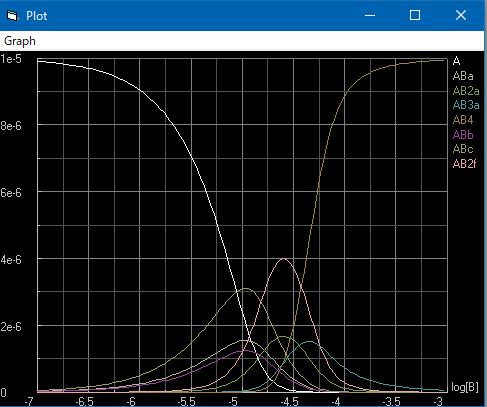487x407 pixels.
Task: Maximize the Plot window
Action: (415, 15)
